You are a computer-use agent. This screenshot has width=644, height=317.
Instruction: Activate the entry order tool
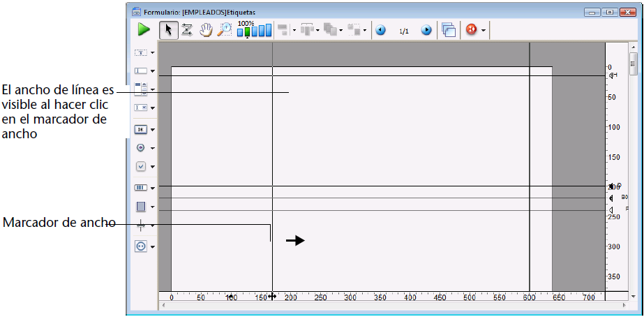tap(187, 30)
